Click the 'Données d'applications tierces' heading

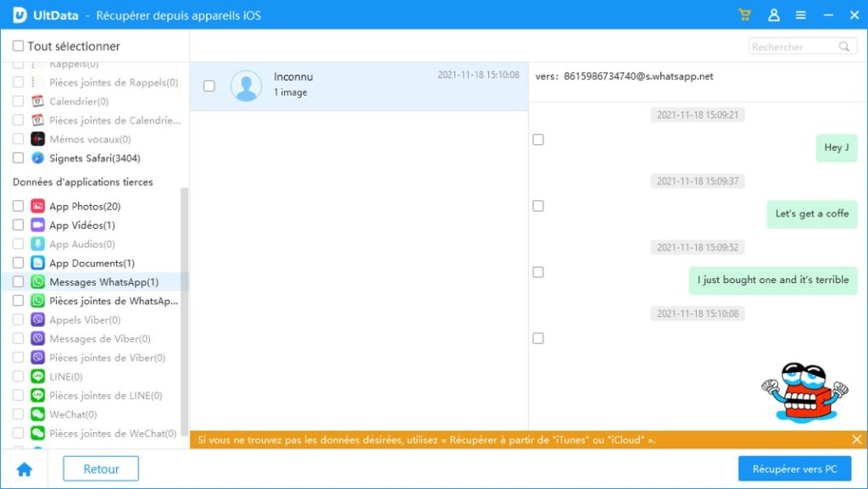[x=82, y=182]
